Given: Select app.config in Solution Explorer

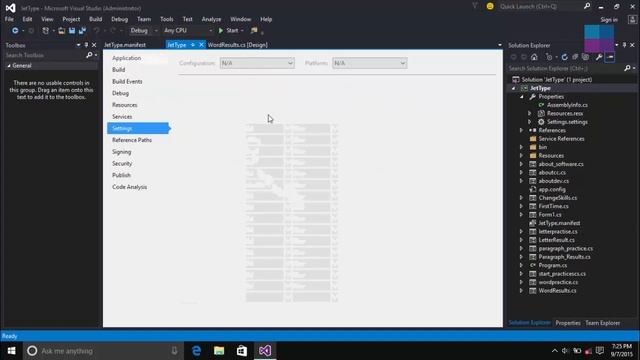Looking at the screenshot, I should pos(552,189).
